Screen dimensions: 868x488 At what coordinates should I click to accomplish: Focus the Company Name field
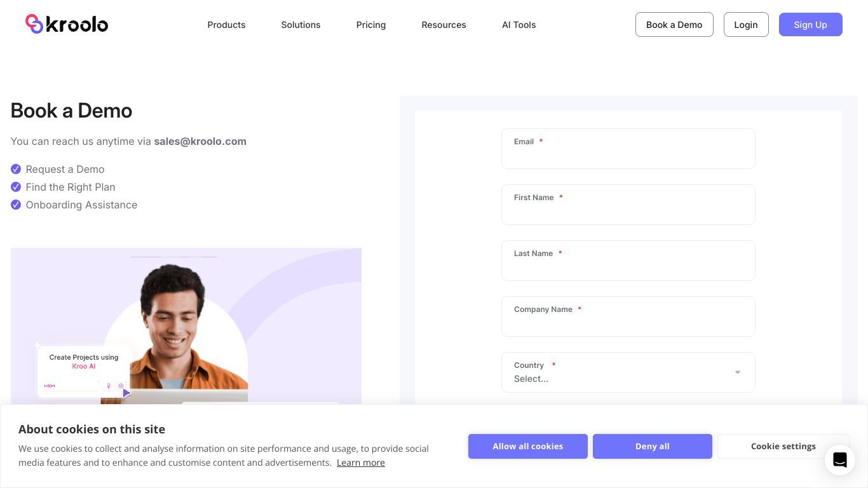[628, 316]
